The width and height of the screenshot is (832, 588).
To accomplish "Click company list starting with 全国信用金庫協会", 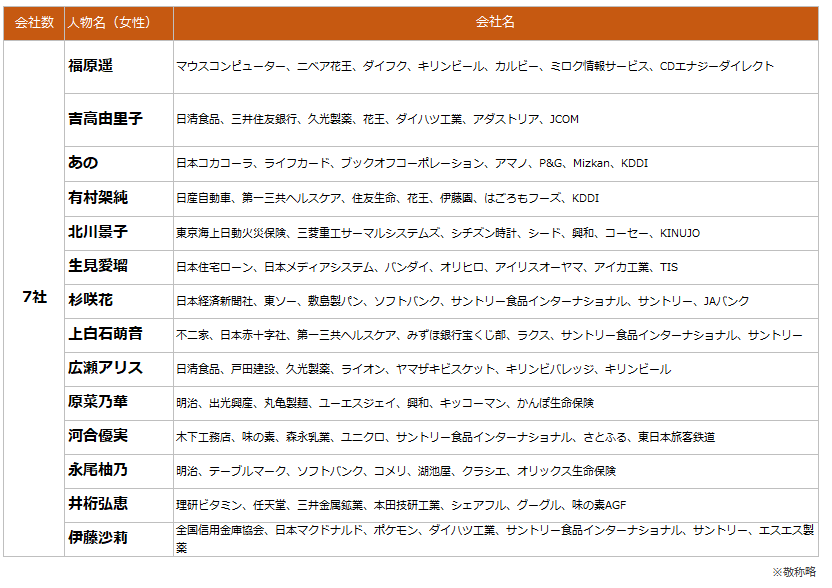I will click(x=495, y=539).
